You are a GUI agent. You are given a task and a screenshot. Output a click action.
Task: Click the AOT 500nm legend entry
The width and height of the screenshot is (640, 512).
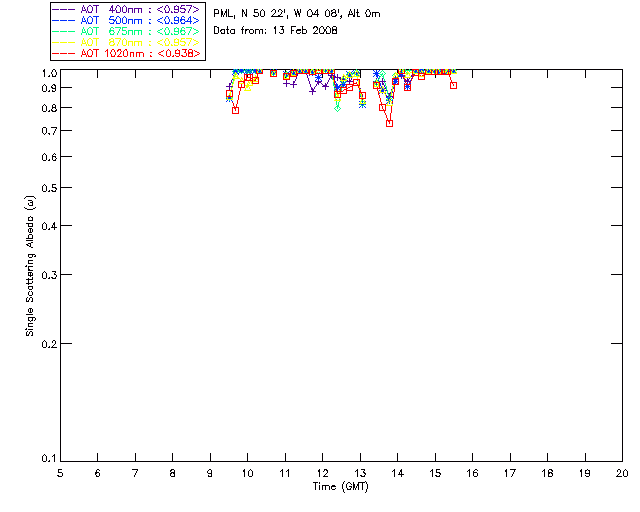coord(126,20)
